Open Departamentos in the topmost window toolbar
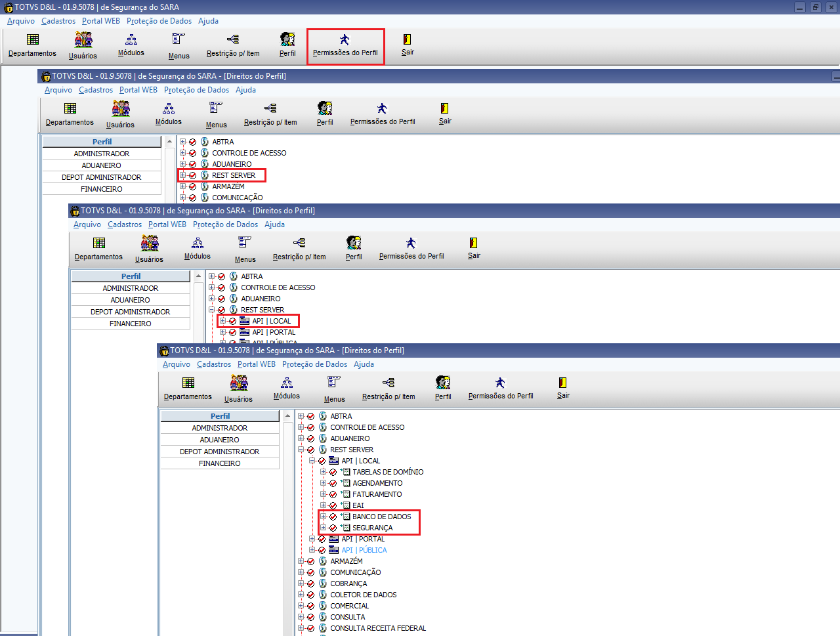 (32, 45)
